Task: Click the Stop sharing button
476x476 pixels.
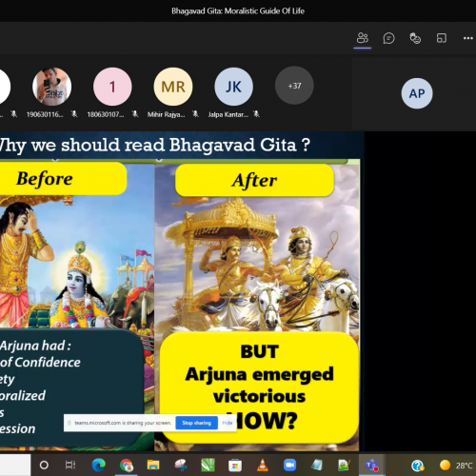Action: point(196,423)
